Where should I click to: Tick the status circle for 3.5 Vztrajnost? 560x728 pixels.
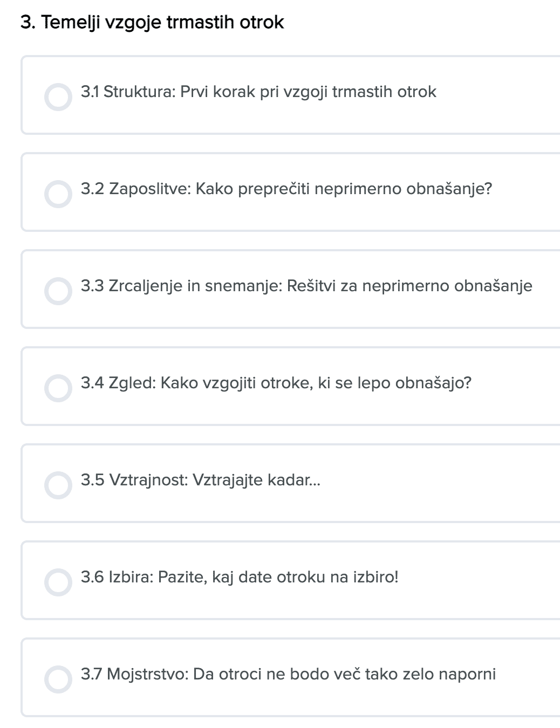58,485
